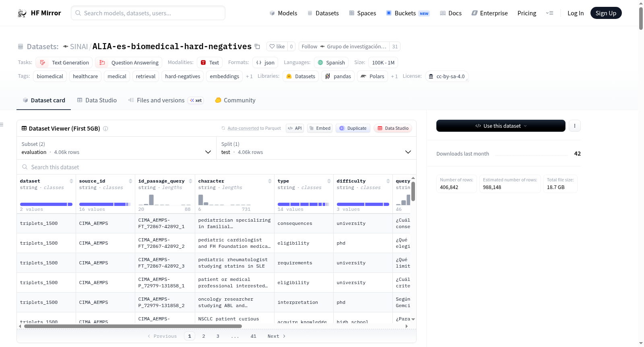Image resolution: width=644 pixels, height=347 pixels.
Task: Open Enterprise in the top navigation
Action: tap(489, 13)
